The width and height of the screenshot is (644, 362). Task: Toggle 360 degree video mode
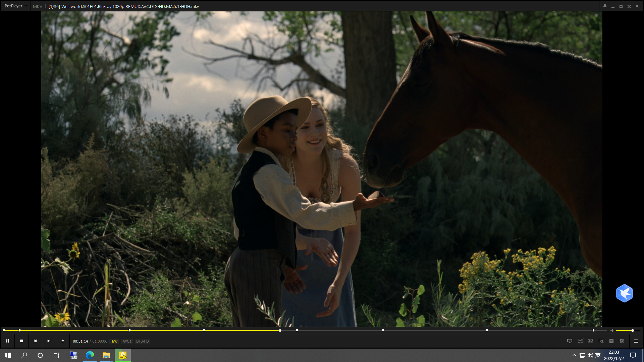(x=580, y=341)
